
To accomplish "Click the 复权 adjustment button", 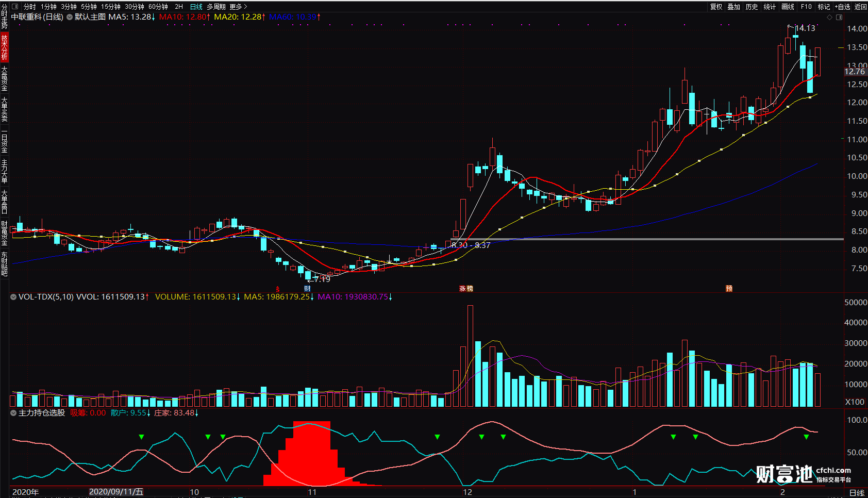I will tap(716, 7).
